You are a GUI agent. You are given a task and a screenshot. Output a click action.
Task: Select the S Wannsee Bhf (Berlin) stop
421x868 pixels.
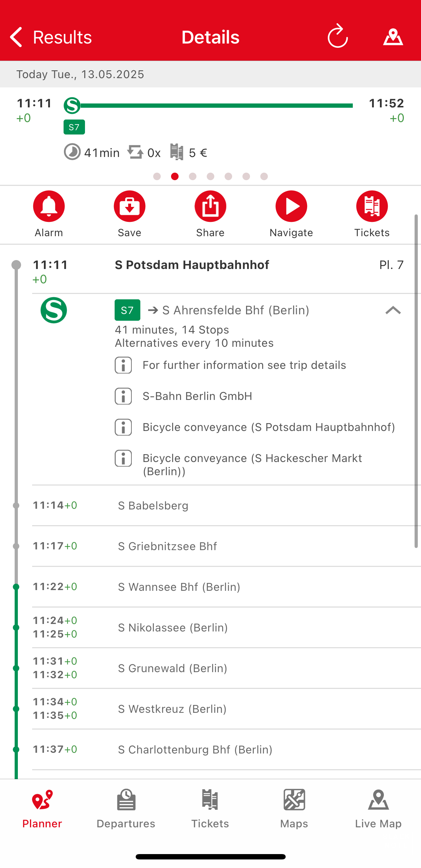click(179, 587)
